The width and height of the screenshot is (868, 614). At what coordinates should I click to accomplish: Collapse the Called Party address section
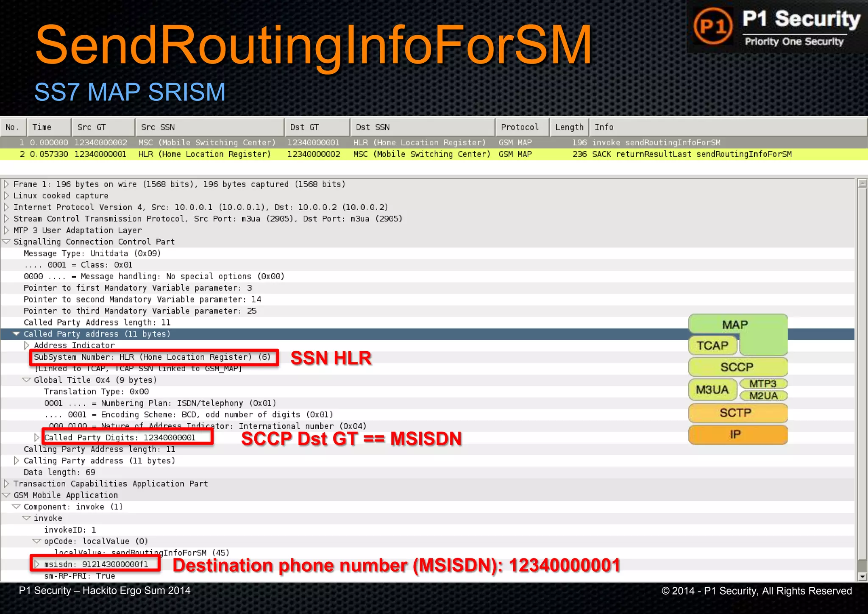click(x=17, y=334)
